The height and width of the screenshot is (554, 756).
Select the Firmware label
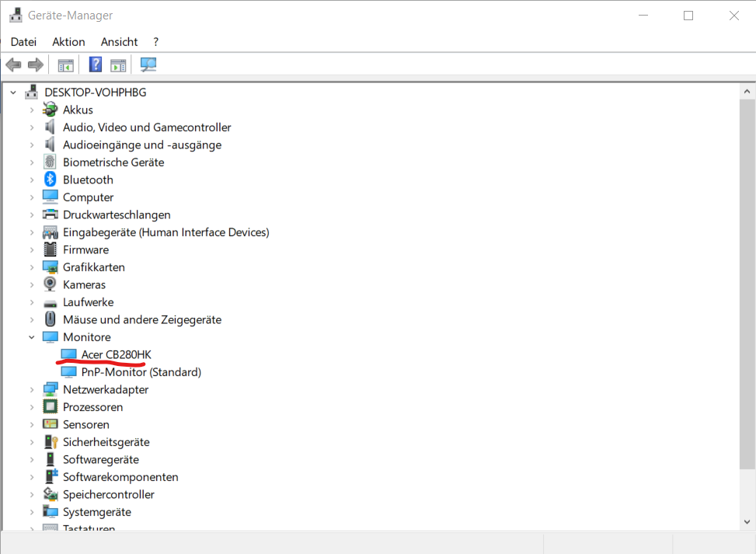85,249
